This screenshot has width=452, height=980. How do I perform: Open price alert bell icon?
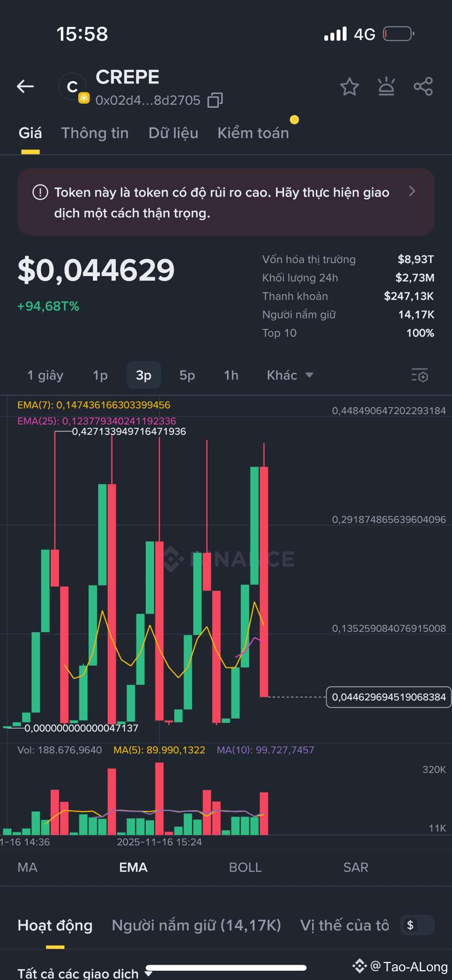[x=386, y=86]
